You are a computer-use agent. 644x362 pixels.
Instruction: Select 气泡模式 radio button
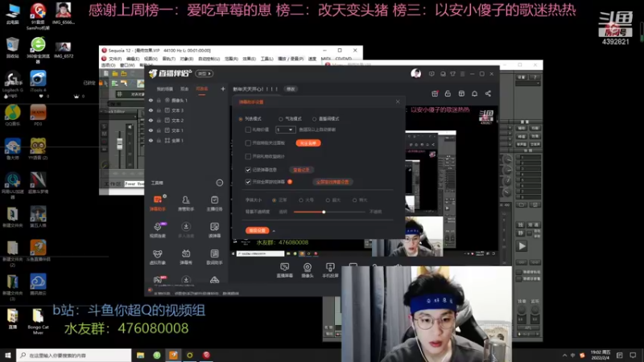(281, 119)
